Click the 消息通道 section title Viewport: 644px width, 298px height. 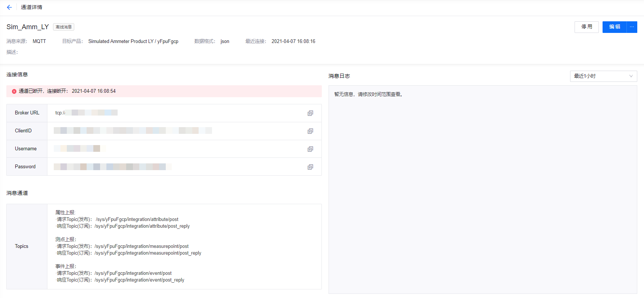[x=17, y=193]
